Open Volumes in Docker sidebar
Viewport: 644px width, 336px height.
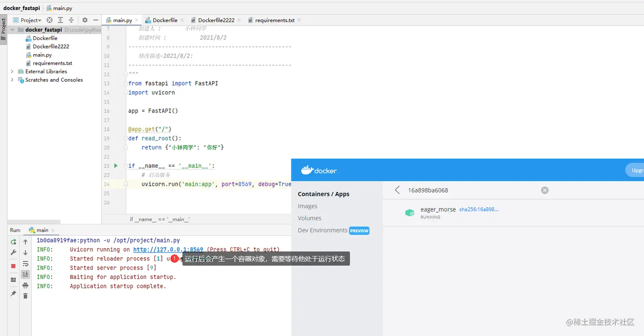click(x=310, y=218)
